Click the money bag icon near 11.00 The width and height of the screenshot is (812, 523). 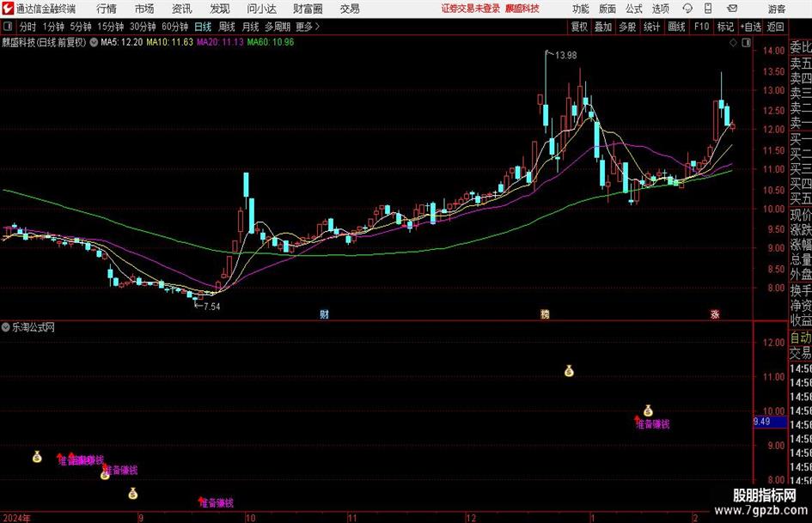click(569, 371)
